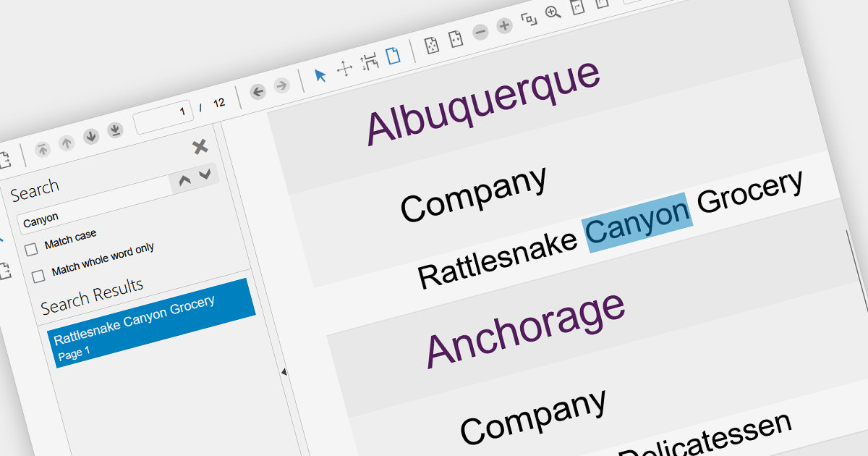Viewport: 868px width, 456px height.
Task: Fit page width in viewer
Action: click(x=456, y=39)
